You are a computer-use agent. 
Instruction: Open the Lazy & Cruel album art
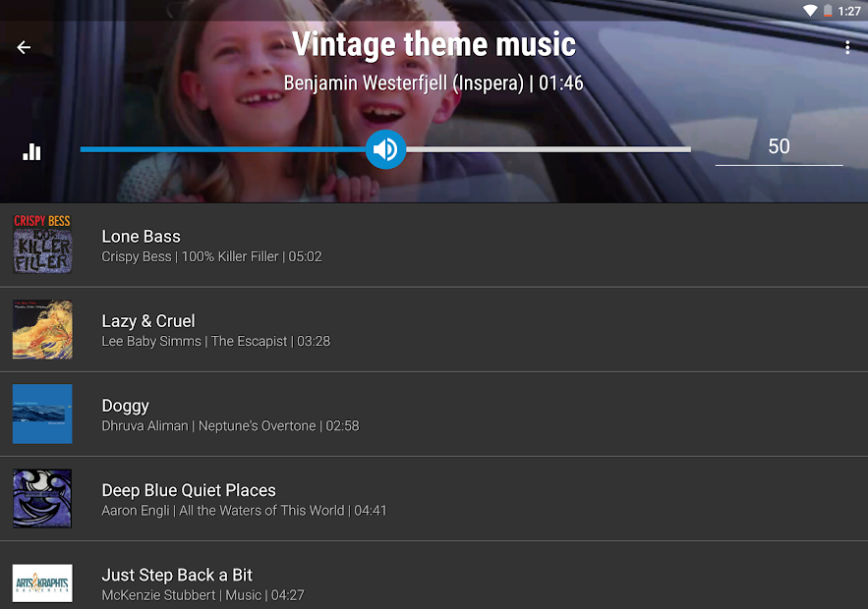[42, 329]
